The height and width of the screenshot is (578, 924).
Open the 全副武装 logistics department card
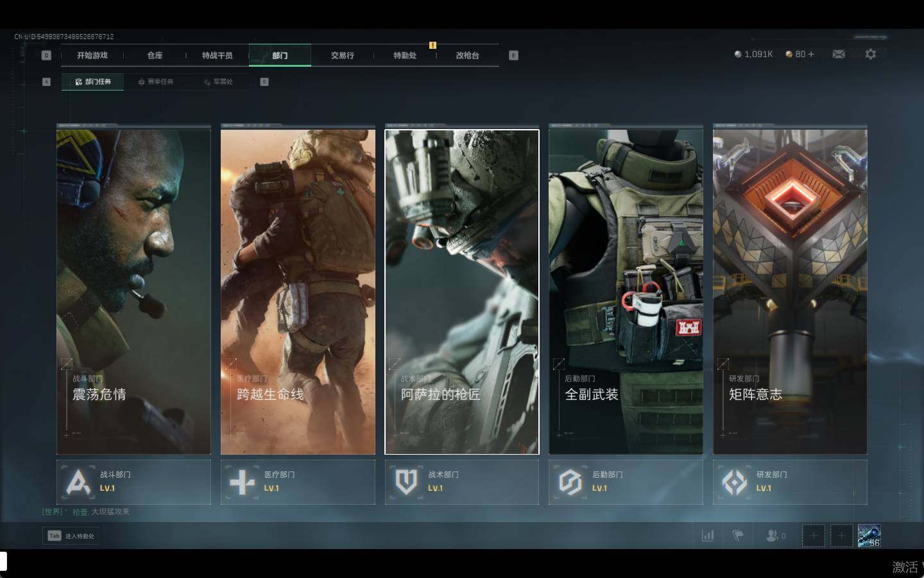[626, 292]
